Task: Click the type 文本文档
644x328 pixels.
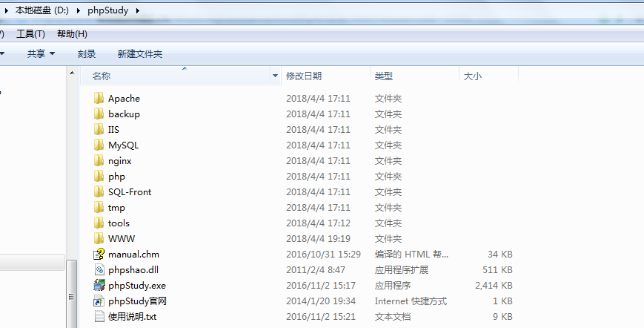Action: [x=393, y=317]
